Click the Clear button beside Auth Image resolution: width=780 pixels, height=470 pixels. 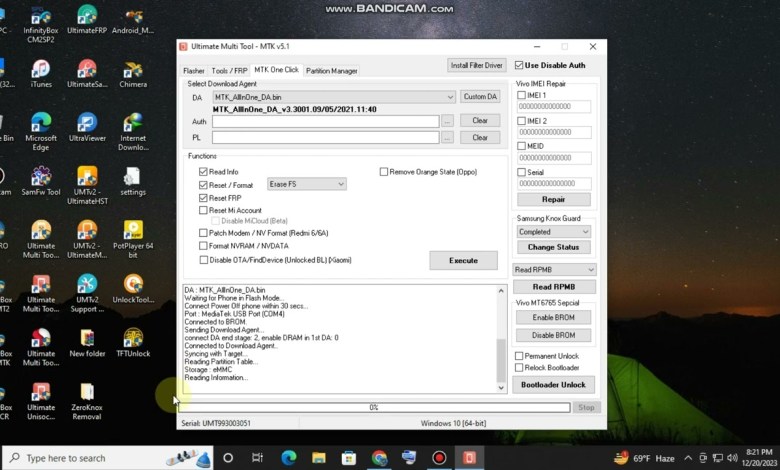point(480,120)
